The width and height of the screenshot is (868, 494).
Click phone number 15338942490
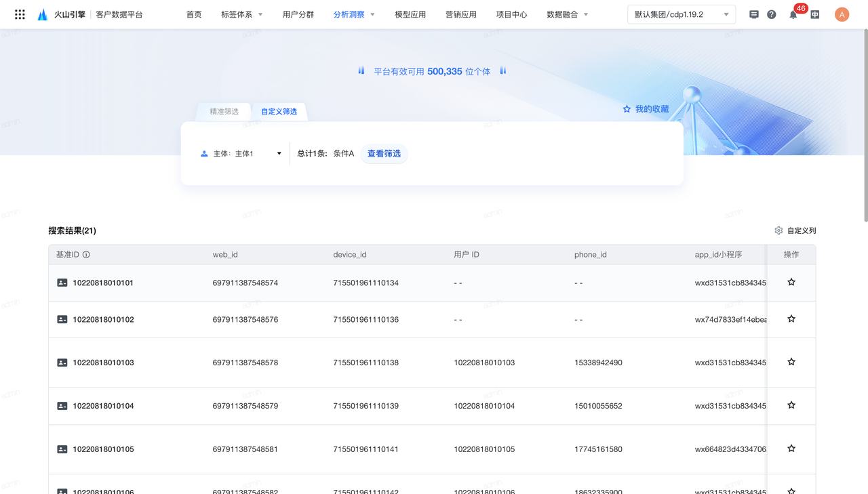point(598,363)
